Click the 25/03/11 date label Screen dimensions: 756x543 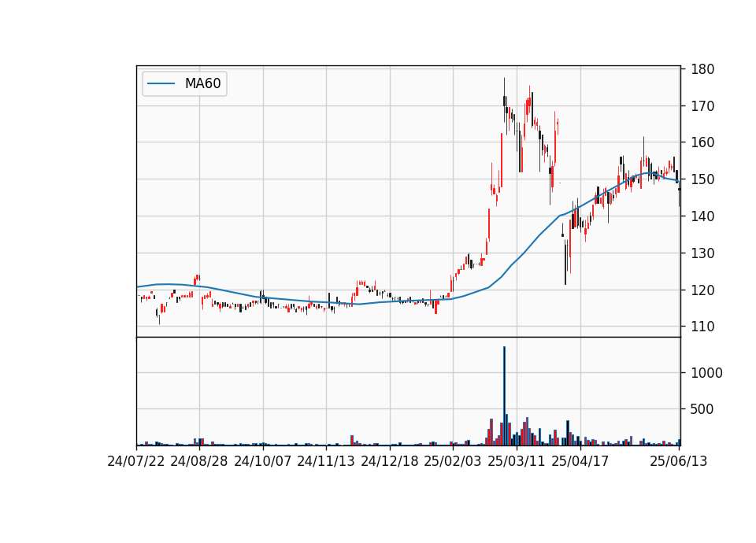click(x=517, y=461)
